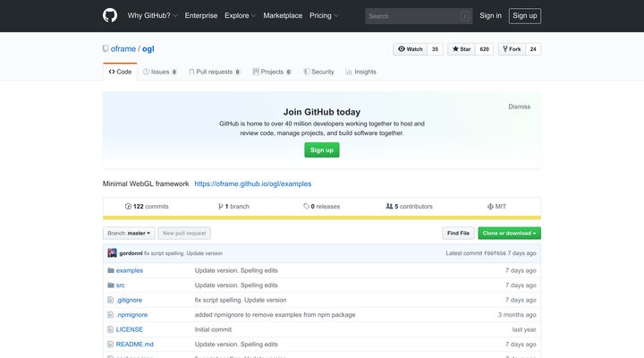Image resolution: width=644 pixels, height=358 pixels.
Task: Click the green Sign up banner button
Action: [322, 150]
